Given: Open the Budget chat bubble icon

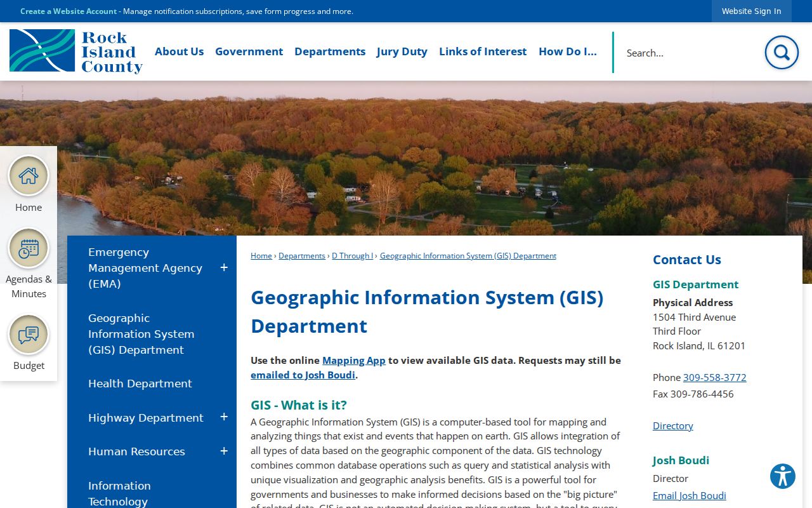Looking at the screenshot, I should point(29,335).
